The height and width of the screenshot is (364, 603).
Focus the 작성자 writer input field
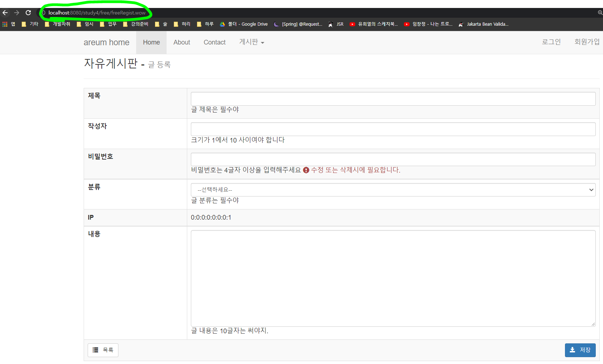tap(393, 129)
